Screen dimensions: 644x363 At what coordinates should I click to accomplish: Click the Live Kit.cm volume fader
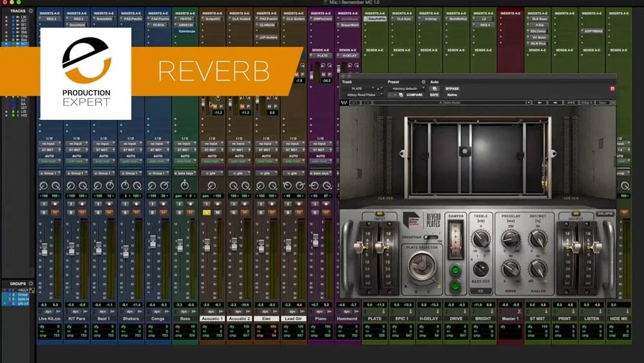point(44,249)
